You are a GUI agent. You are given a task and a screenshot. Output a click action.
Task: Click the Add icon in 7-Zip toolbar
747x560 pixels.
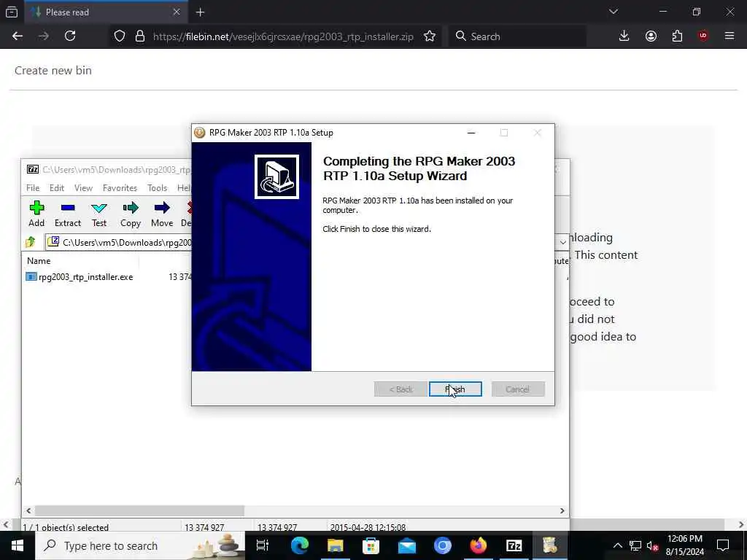pyautogui.click(x=36, y=214)
